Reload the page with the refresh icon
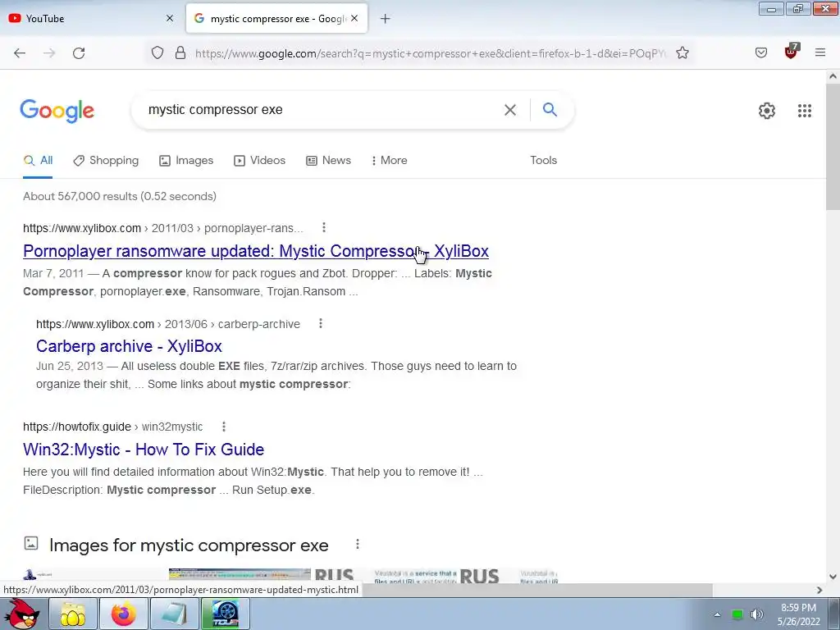 pos(79,53)
